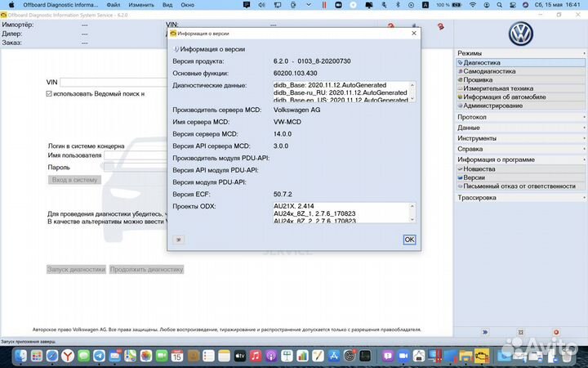This screenshot has width=588, height=368.
Task: Open Wi-Fi status in the menu bar
Action: tap(473, 5)
